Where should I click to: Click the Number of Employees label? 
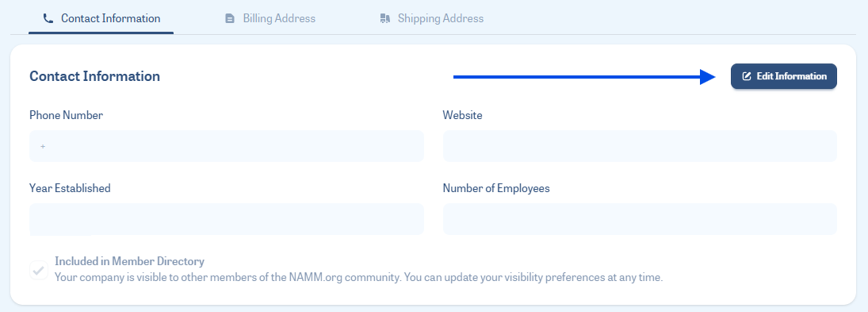(496, 188)
